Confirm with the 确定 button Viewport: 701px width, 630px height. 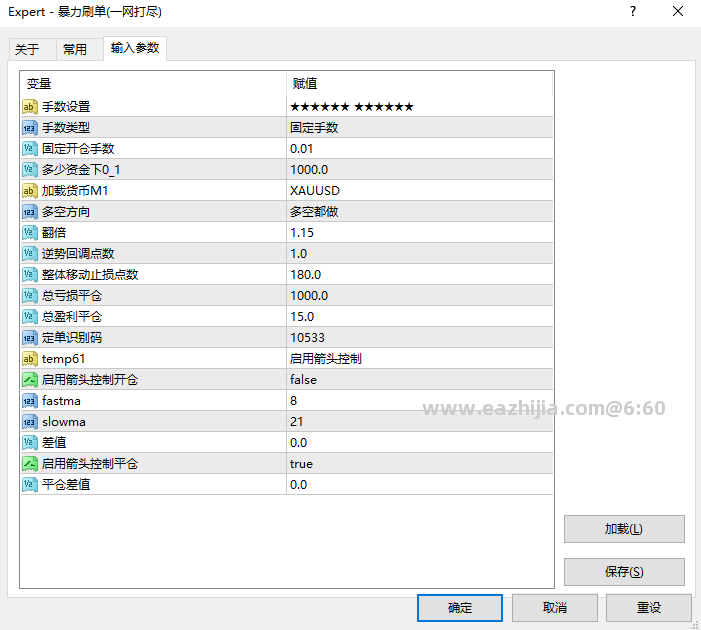point(460,608)
